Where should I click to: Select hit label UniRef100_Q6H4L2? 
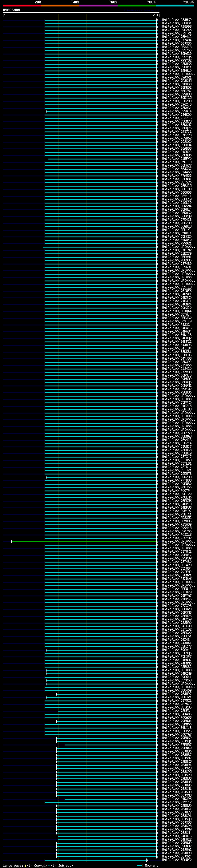[x=177, y=37]
